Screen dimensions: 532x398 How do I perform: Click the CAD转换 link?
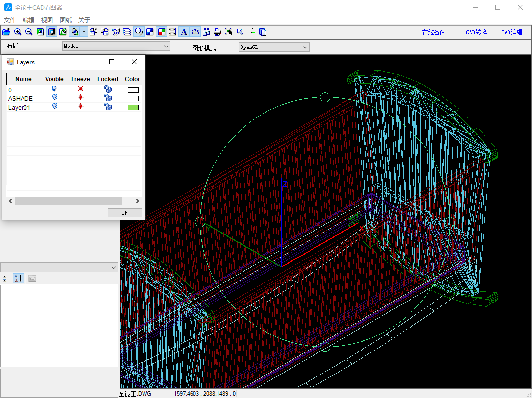476,32
